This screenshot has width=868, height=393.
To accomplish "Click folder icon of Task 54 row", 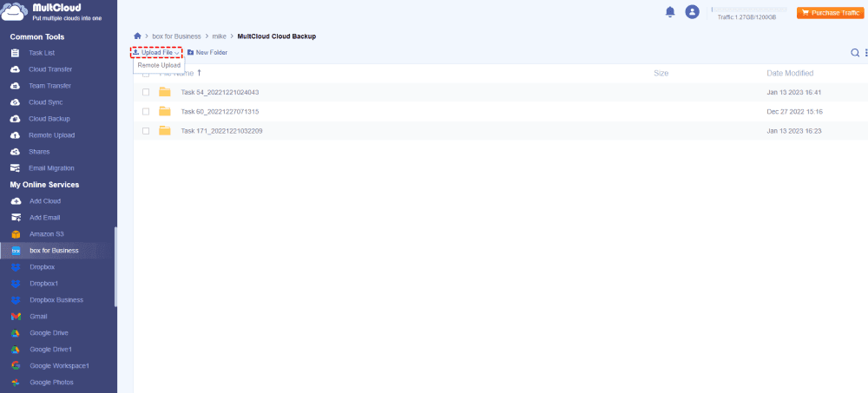I will (x=164, y=92).
